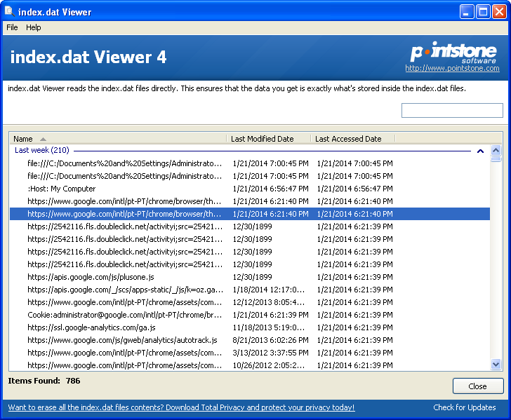Select the gweb/analytics/autotrack.js row

250,340
